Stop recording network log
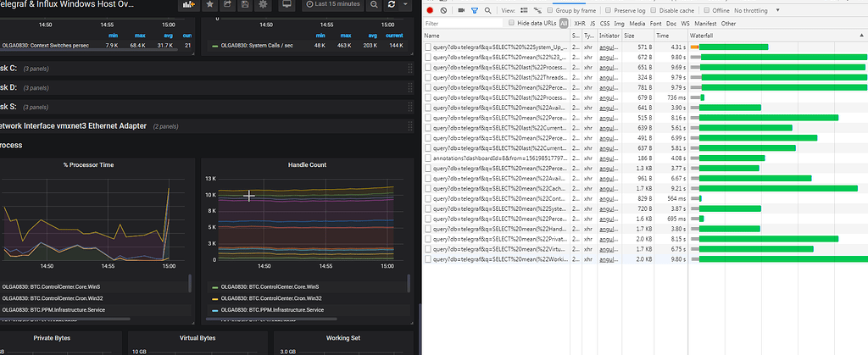 coord(431,10)
